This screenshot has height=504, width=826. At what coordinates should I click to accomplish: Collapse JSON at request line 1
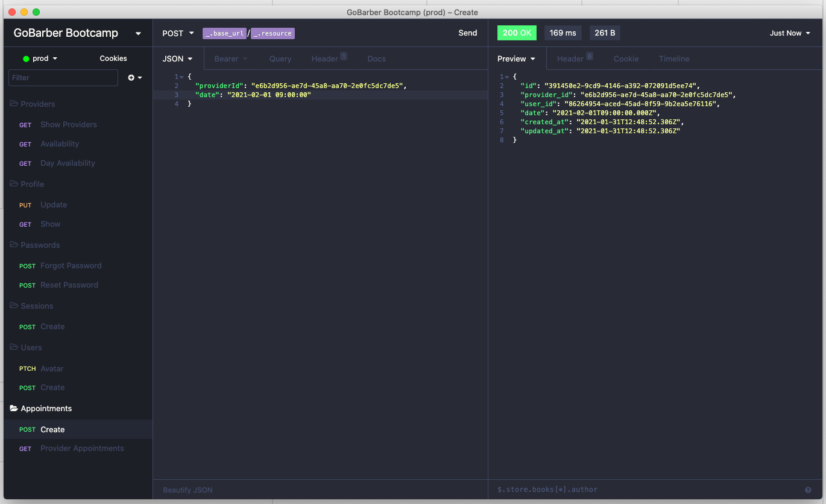click(x=181, y=77)
